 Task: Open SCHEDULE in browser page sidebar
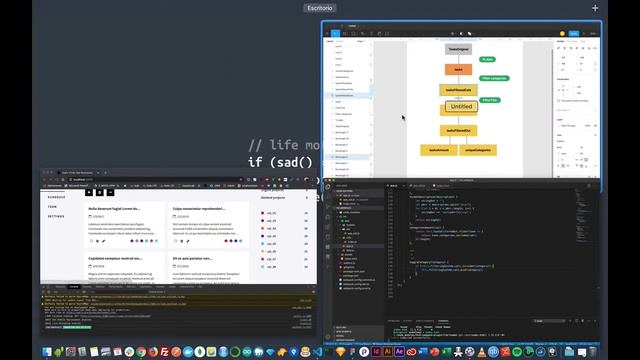[56, 197]
